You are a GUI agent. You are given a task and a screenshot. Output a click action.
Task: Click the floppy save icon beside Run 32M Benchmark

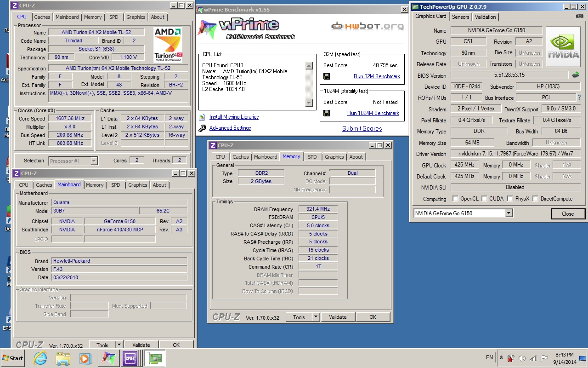pyautogui.click(x=327, y=76)
